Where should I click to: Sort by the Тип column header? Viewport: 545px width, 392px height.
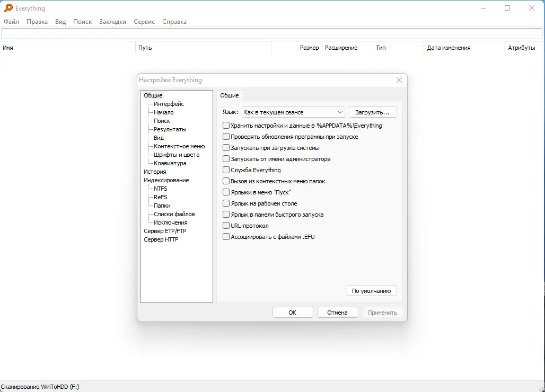click(x=398, y=48)
